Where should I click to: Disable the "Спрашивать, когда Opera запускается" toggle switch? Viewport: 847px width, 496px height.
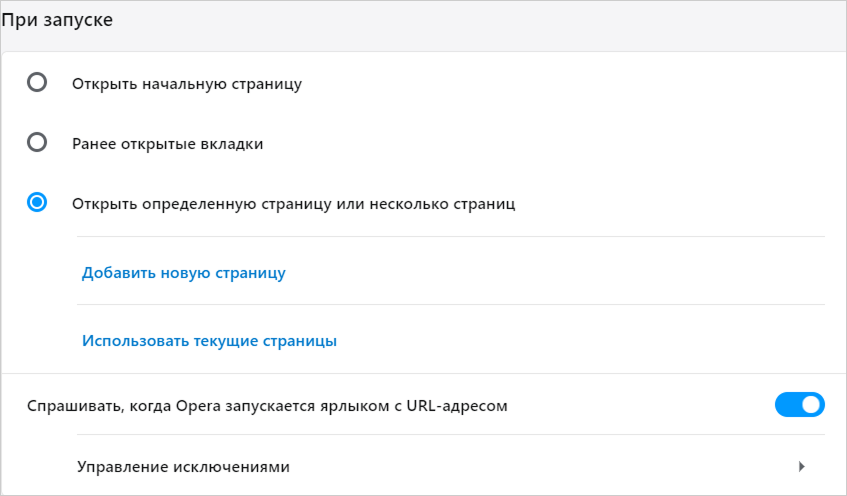point(799,405)
